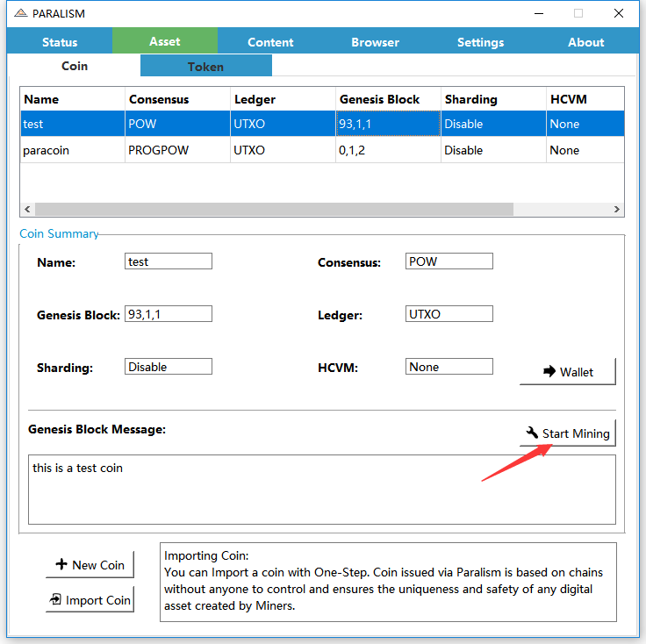Click the 'PROGPOW' consensus cell
The height and width of the screenshot is (644, 646).
(177, 150)
